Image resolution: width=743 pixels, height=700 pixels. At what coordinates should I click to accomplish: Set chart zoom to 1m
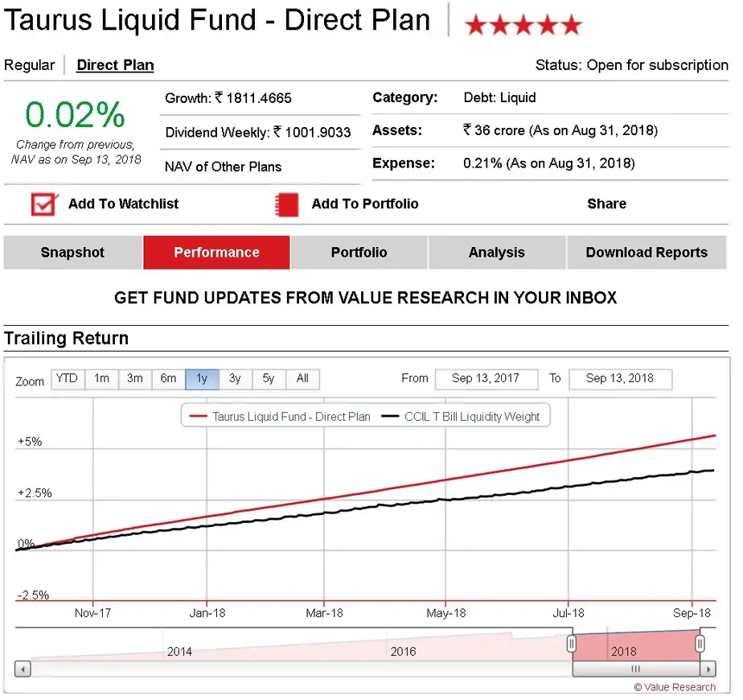point(101,379)
